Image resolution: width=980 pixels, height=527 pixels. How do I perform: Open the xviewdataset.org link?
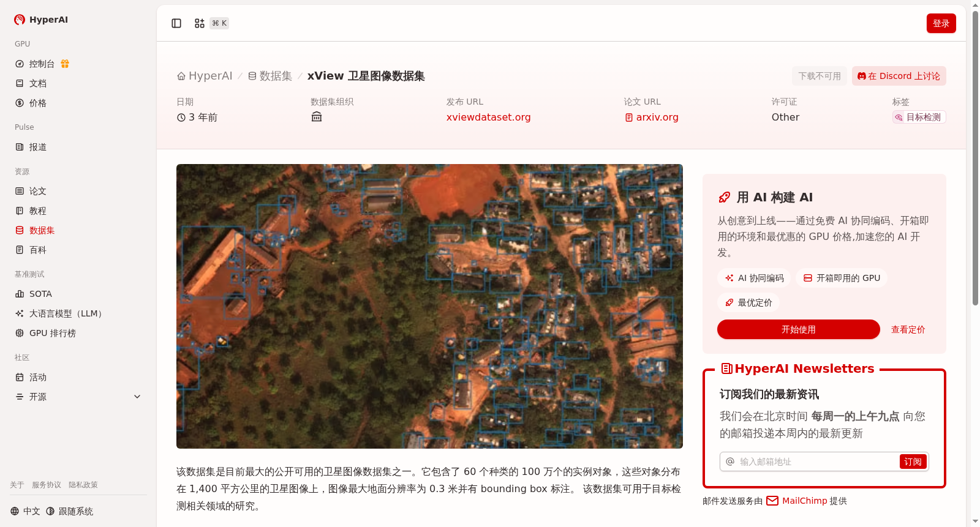pyautogui.click(x=489, y=117)
